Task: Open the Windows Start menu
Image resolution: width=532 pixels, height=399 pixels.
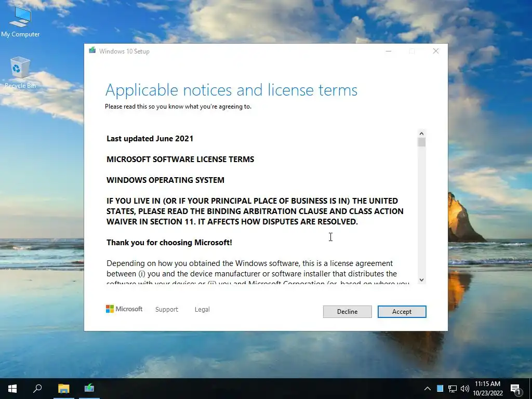Action: coord(12,389)
